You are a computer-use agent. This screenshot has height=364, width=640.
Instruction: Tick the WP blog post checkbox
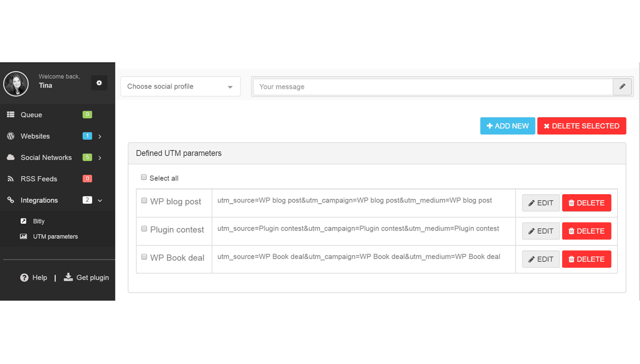tap(144, 200)
